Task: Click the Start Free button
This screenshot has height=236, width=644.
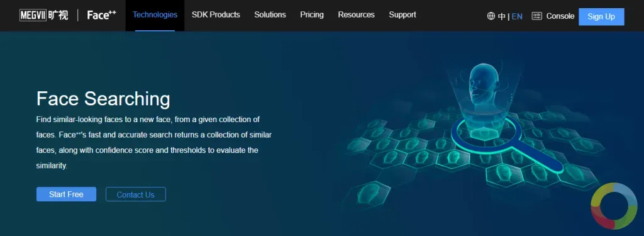Action: [66, 194]
